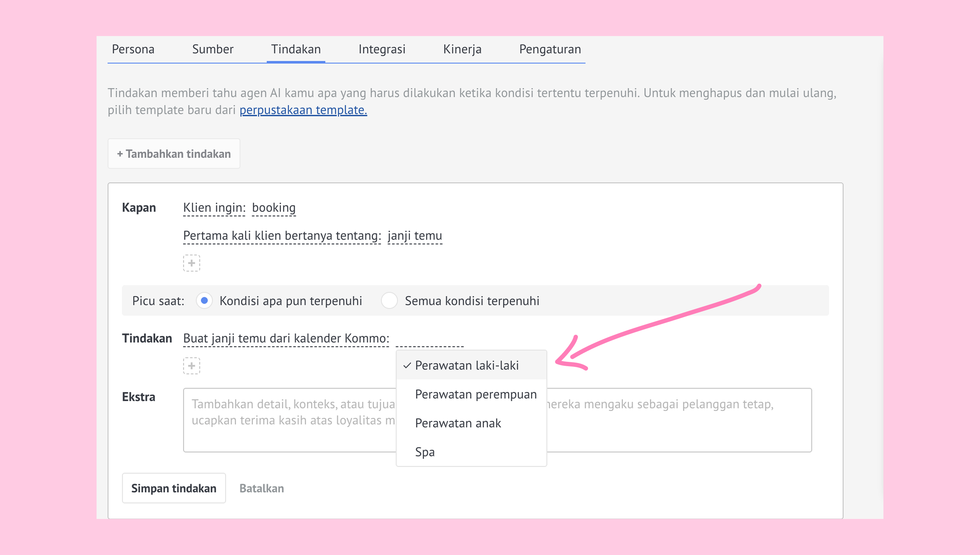Select 'Kondisi apa pun terpenuhi' radio button

pos(204,300)
